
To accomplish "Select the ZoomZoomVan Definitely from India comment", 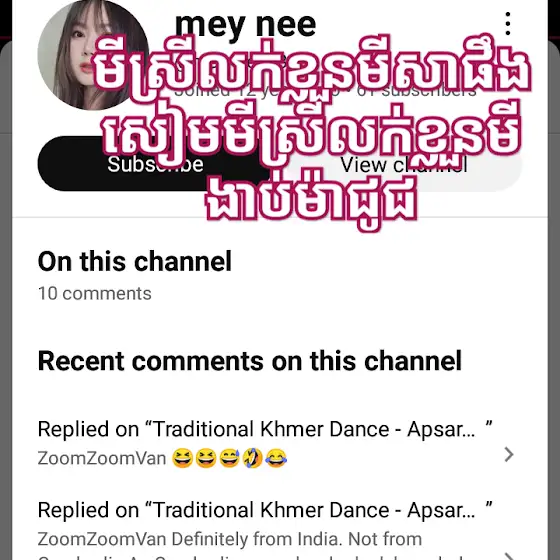I will click(229, 540).
